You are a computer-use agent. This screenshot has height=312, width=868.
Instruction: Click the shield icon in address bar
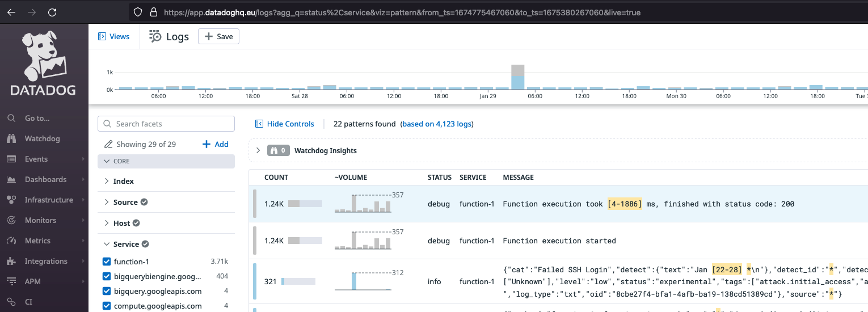pos(137,12)
